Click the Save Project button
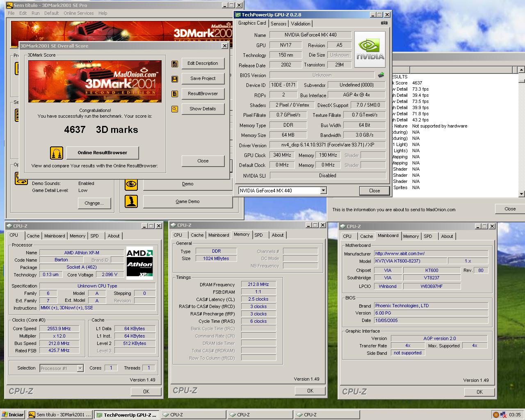This screenshot has width=525, height=420. click(x=203, y=78)
